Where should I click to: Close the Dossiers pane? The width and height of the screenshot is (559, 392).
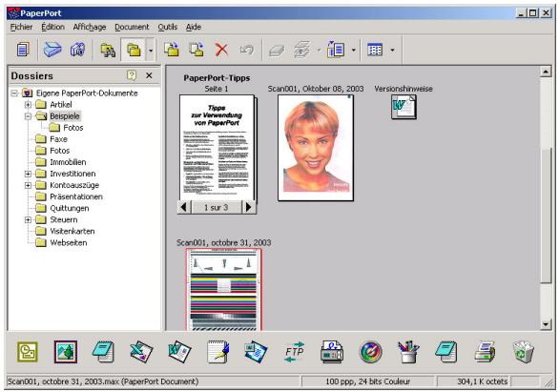pyautogui.click(x=149, y=75)
